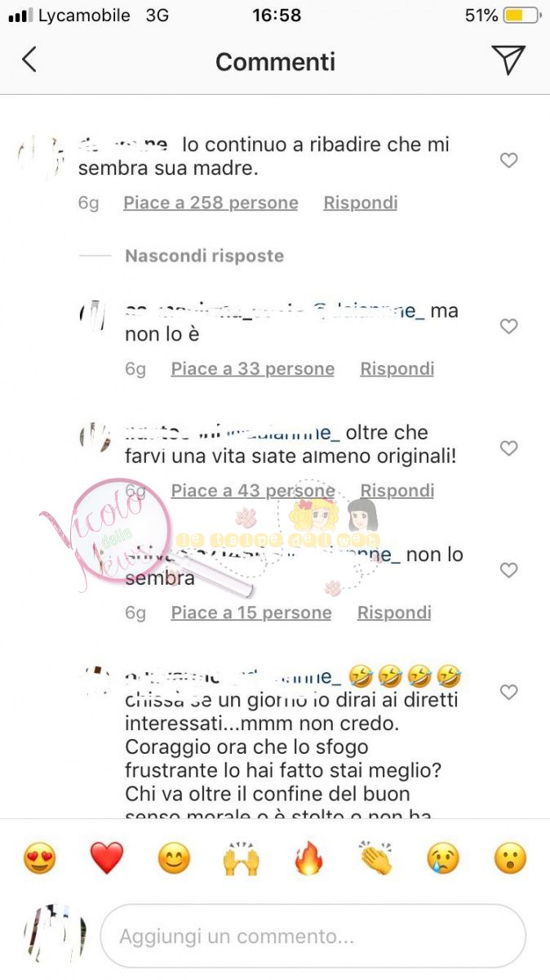
Task: Open 'Piace a 258 persone' likes list
Action: pos(211,203)
